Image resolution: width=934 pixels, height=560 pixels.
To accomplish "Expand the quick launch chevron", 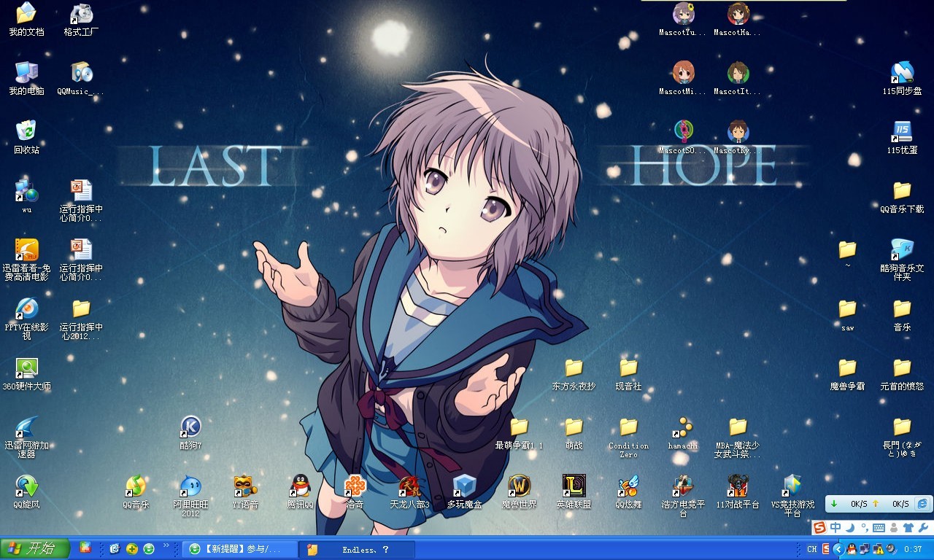I will [x=166, y=545].
